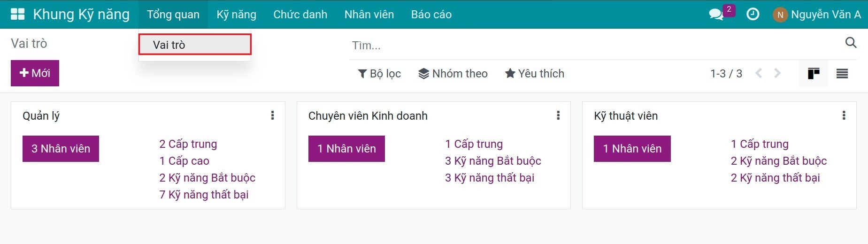Click user avatar N icon

pyautogui.click(x=780, y=15)
